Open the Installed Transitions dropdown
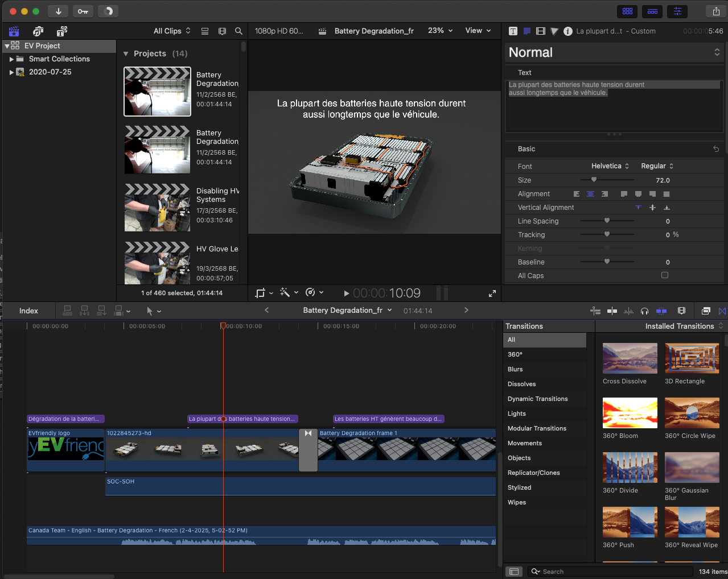Viewport: 728px width, 579px height. pos(684,326)
